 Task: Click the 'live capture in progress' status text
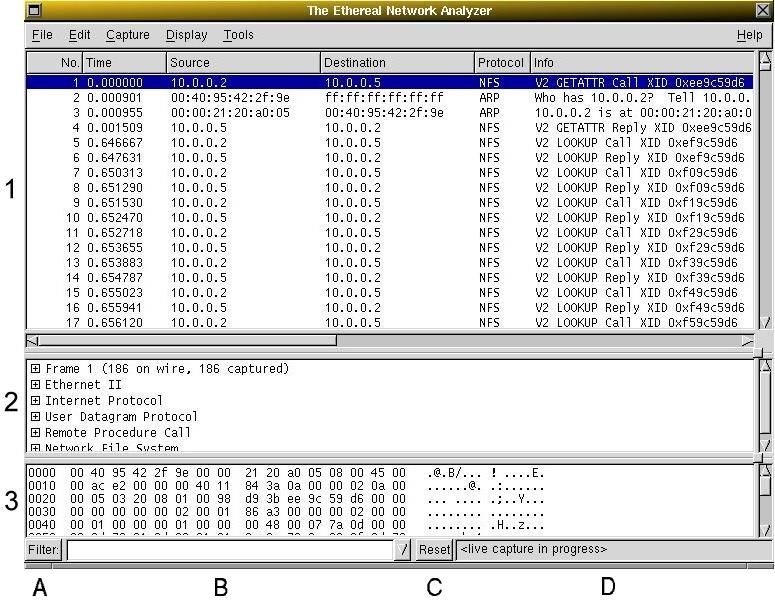point(533,549)
